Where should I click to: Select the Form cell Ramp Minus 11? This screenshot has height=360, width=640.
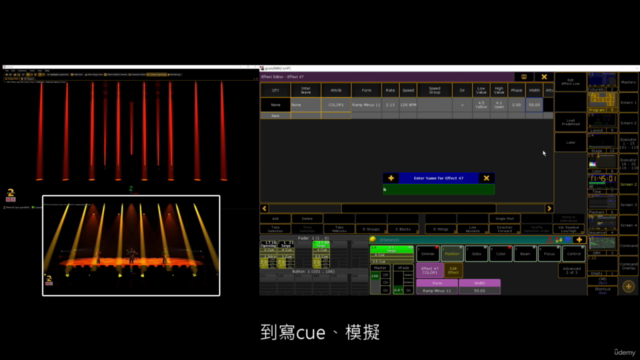point(366,105)
